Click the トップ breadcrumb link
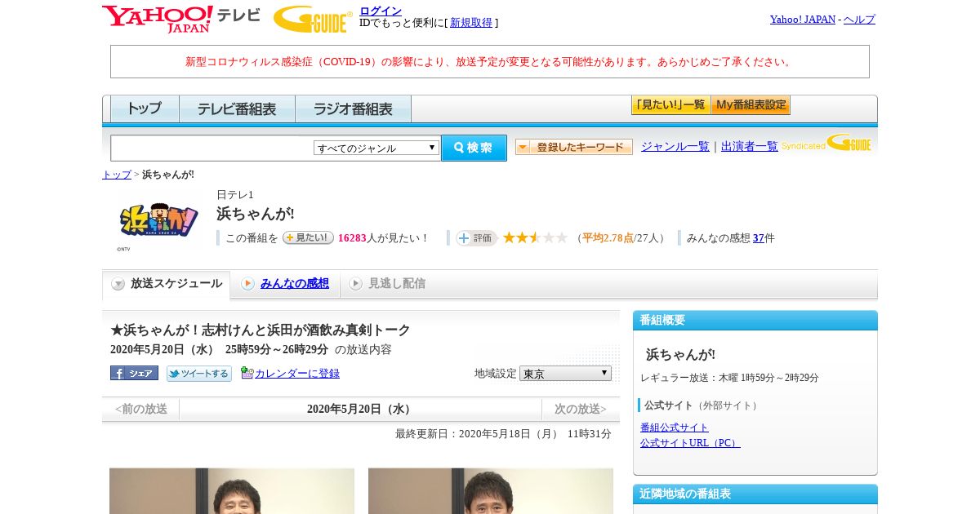Screen dimensions: 980x514 117,175
